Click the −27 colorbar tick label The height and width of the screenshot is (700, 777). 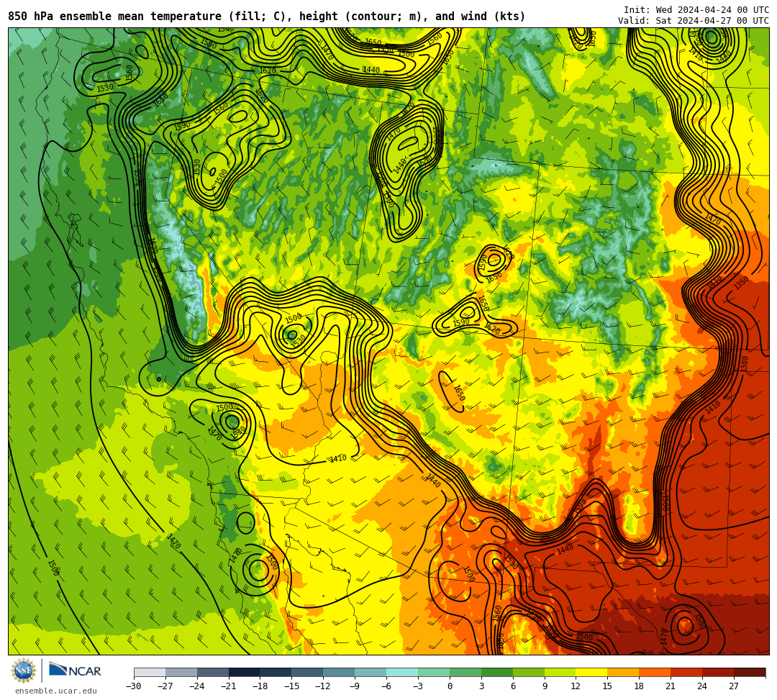(x=165, y=686)
